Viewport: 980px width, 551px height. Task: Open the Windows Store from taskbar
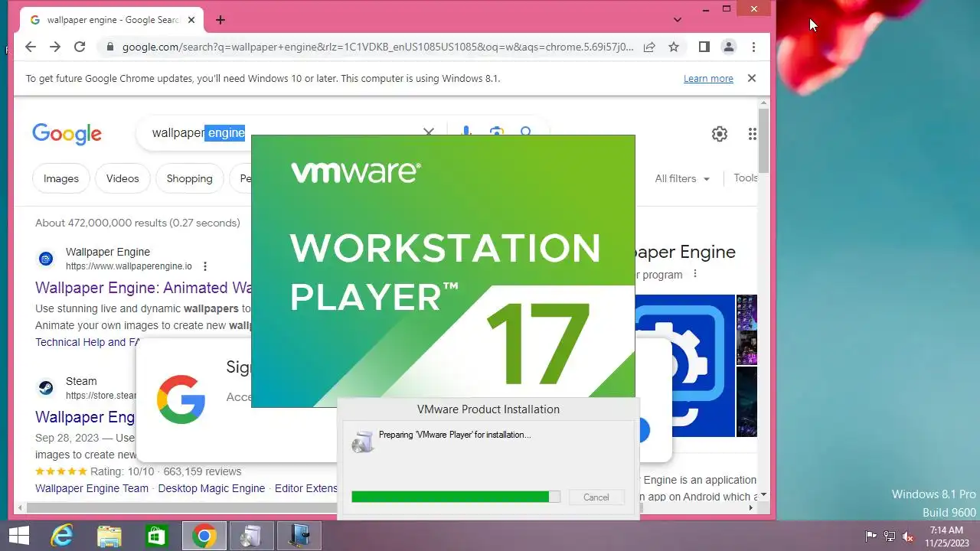157,536
